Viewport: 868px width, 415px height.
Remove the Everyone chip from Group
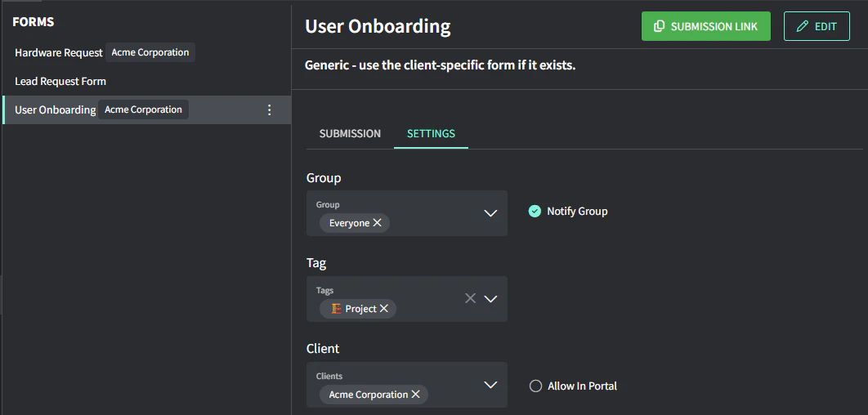pyautogui.click(x=377, y=223)
